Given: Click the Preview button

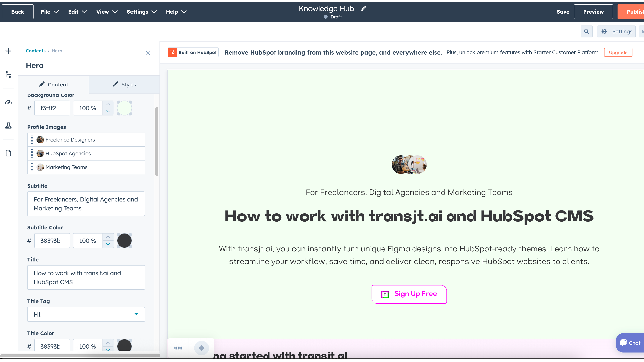Looking at the screenshot, I should coord(594,12).
